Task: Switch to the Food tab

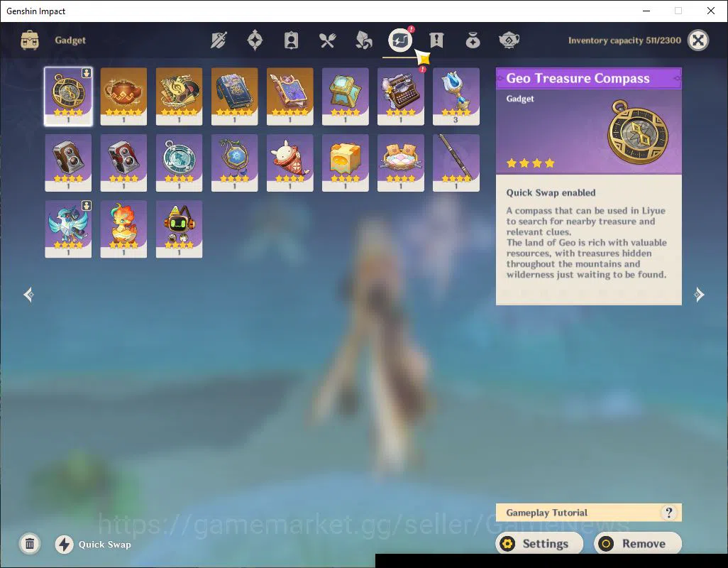Action: point(327,40)
